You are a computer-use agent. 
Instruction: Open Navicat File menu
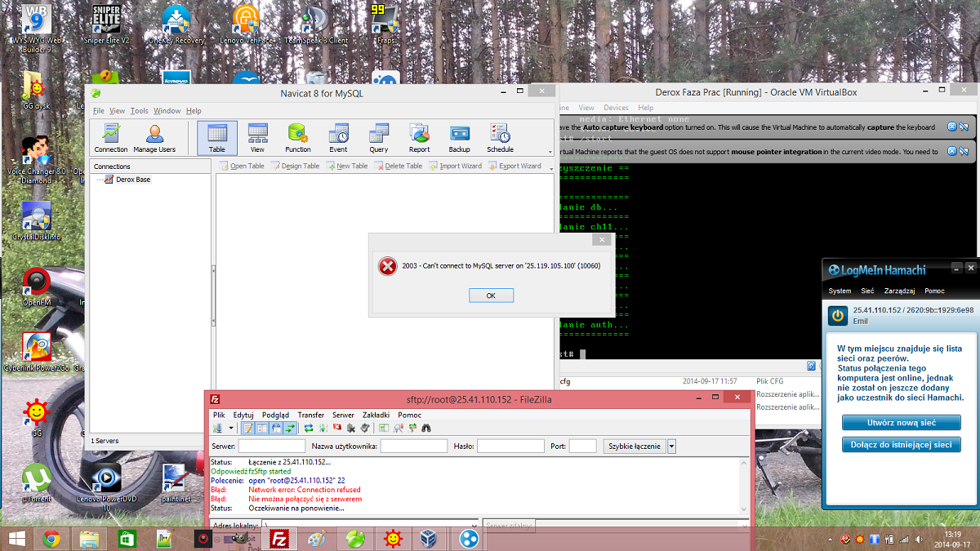[x=98, y=111]
